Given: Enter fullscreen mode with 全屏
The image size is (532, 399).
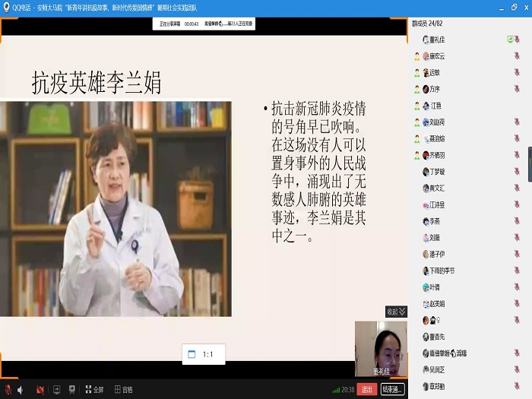Looking at the screenshot, I should click(93, 389).
